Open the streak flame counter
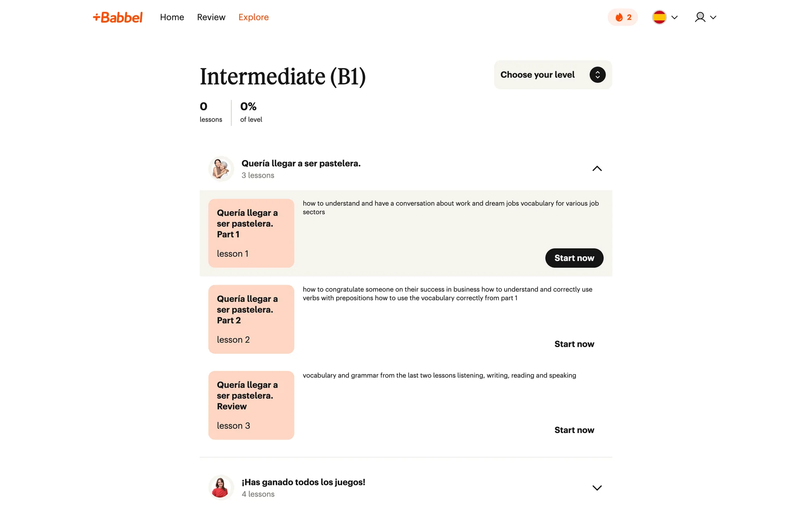This screenshot has height=508, width=812. pyautogui.click(x=623, y=17)
